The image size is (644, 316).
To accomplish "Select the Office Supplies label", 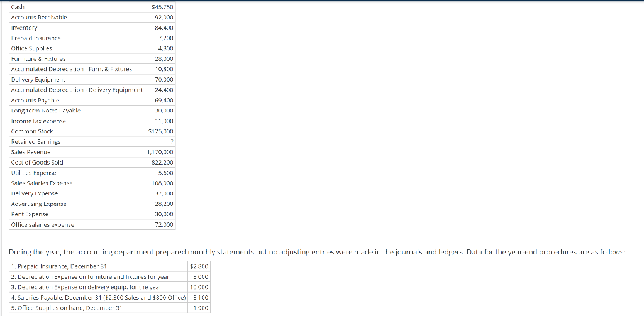I will pyautogui.click(x=31, y=48).
